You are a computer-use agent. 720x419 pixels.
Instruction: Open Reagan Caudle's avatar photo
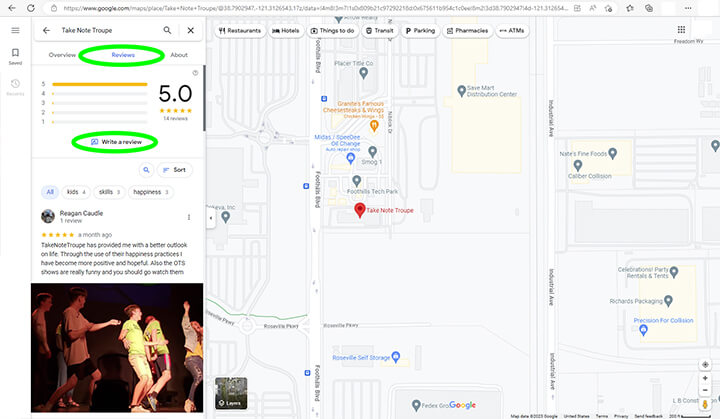coord(48,216)
